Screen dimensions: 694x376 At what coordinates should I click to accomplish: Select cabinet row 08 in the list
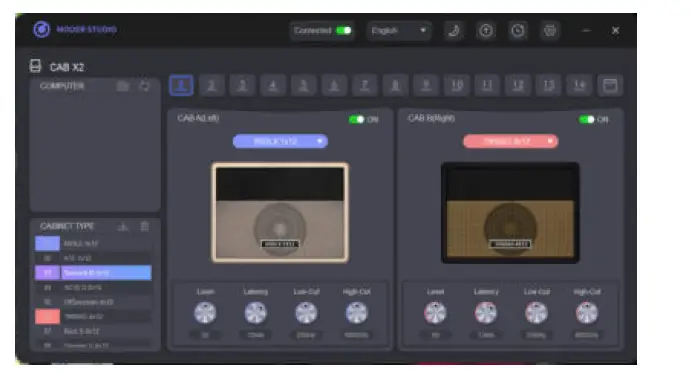click(93, 345)
